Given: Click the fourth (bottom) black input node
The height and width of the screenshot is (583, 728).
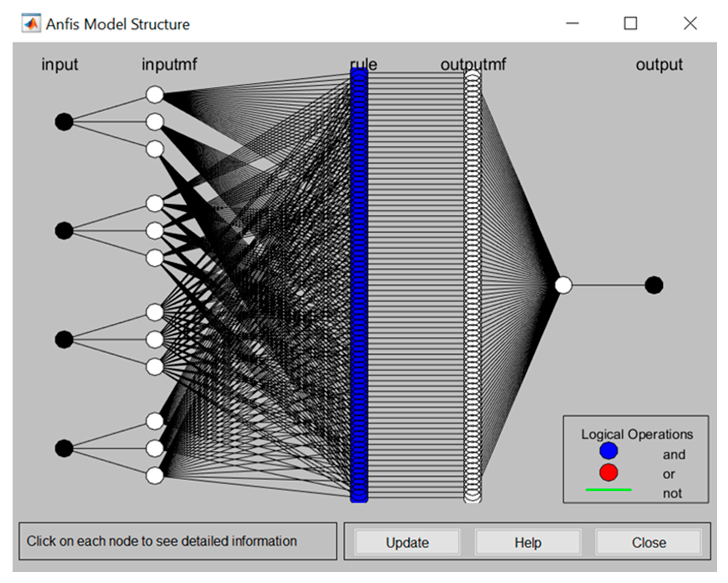Looking at the screenshot, I should pos(64,448).
